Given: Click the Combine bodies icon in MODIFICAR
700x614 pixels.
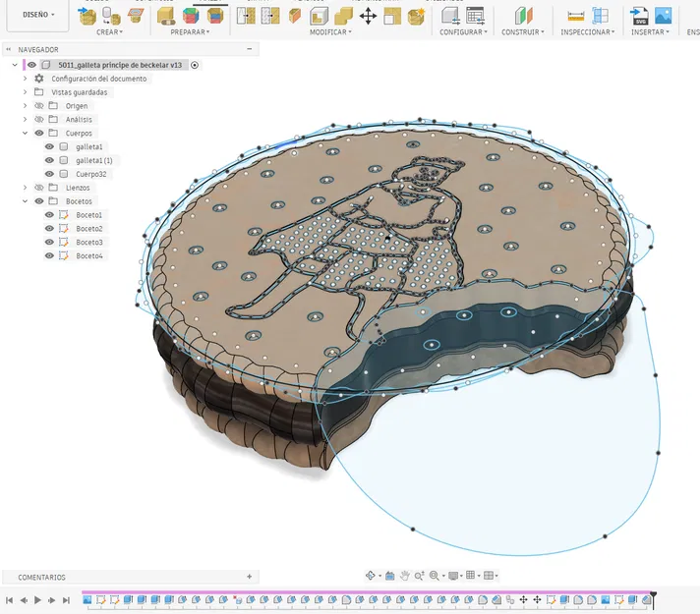Looking at the screenshot, I should click(343, 17).
